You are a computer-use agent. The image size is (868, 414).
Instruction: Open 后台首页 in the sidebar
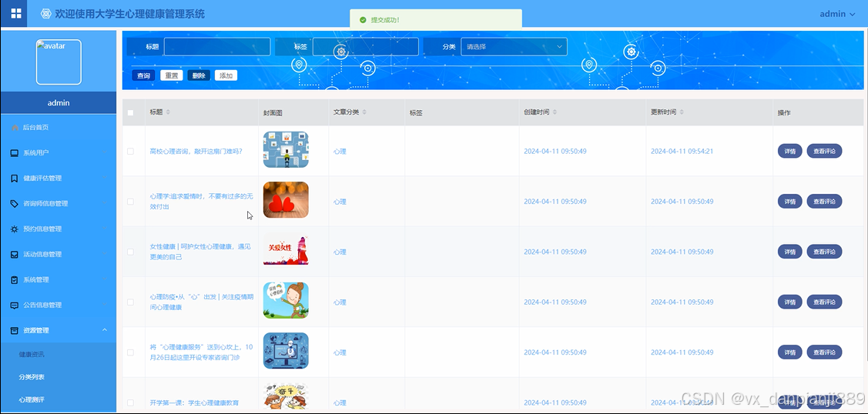(58, 127)
